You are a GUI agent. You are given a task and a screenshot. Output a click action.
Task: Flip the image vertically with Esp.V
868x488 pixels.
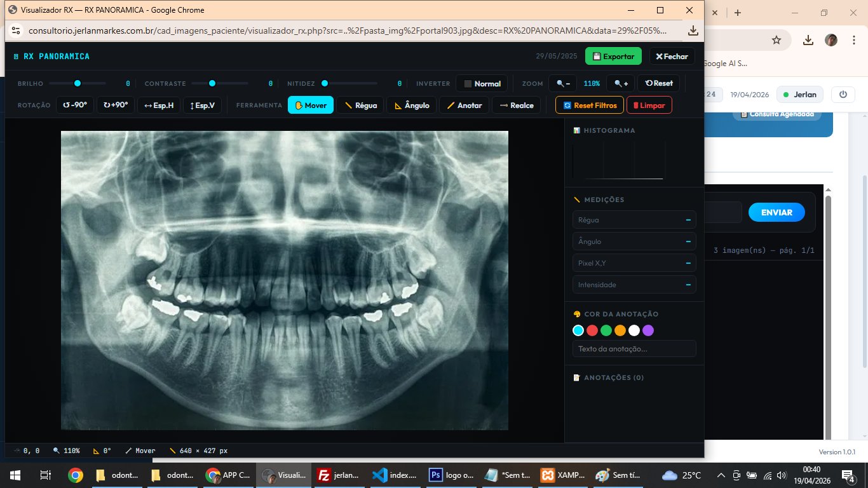(202, 105)
